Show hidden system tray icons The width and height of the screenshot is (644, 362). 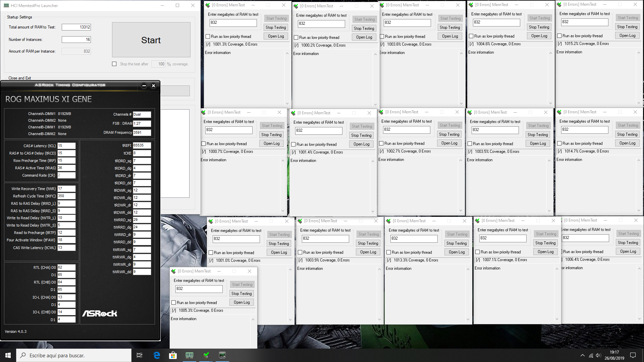(582, 355)
